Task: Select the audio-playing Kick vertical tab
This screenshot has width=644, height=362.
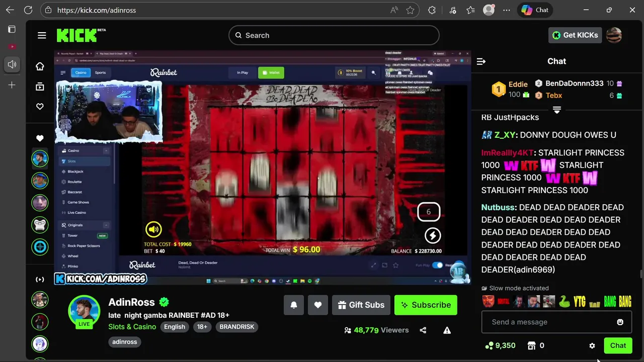Action: click(x=12, y=64)
